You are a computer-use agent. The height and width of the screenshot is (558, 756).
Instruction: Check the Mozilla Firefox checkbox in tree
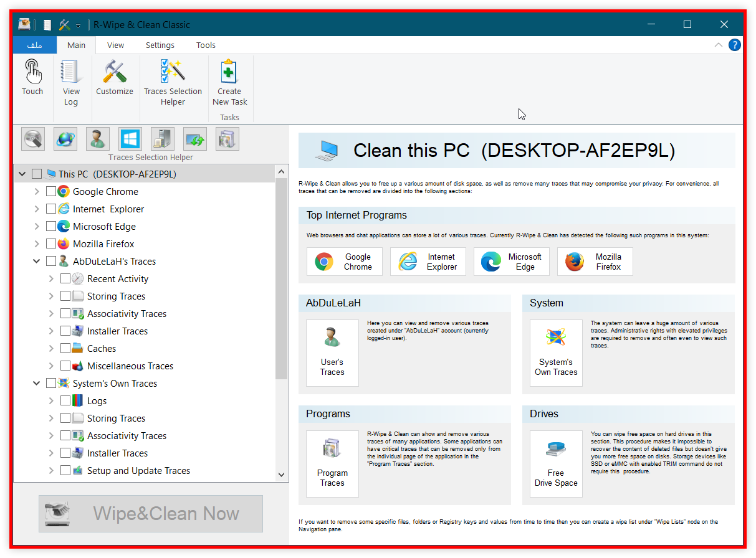51,244
